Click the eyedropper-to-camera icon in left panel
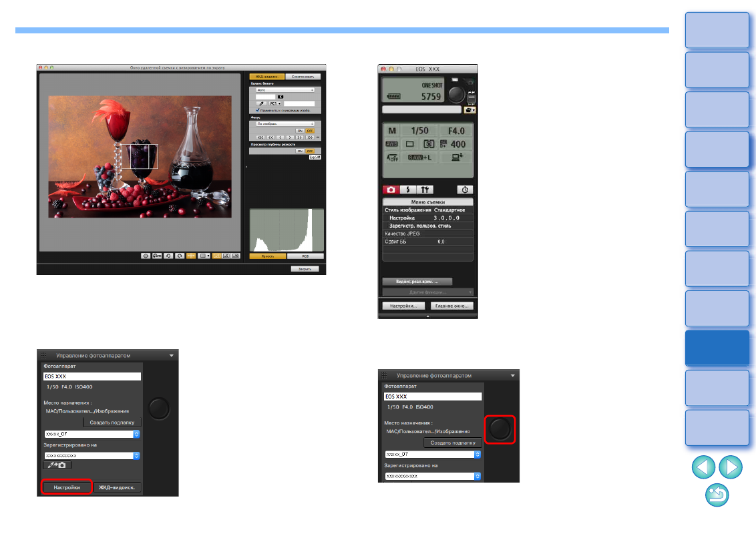The height and width of the screenshot is (534, 756). [57, 465]
